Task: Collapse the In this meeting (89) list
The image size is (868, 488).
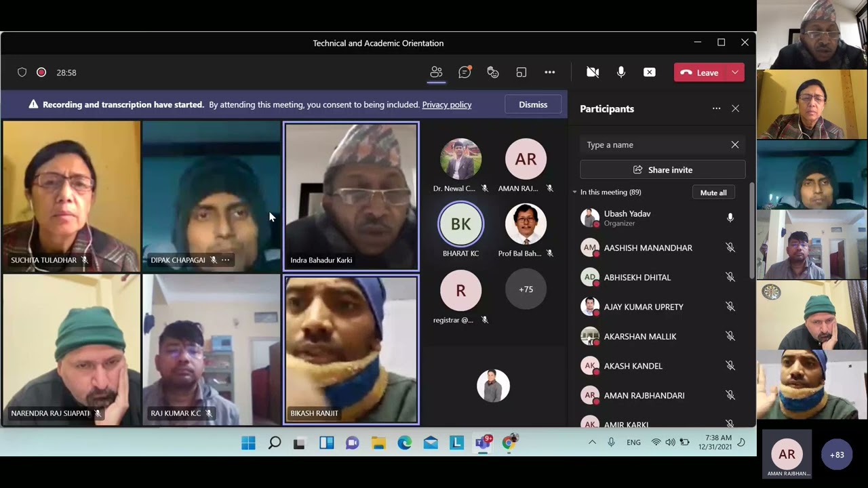Action: 575,192
